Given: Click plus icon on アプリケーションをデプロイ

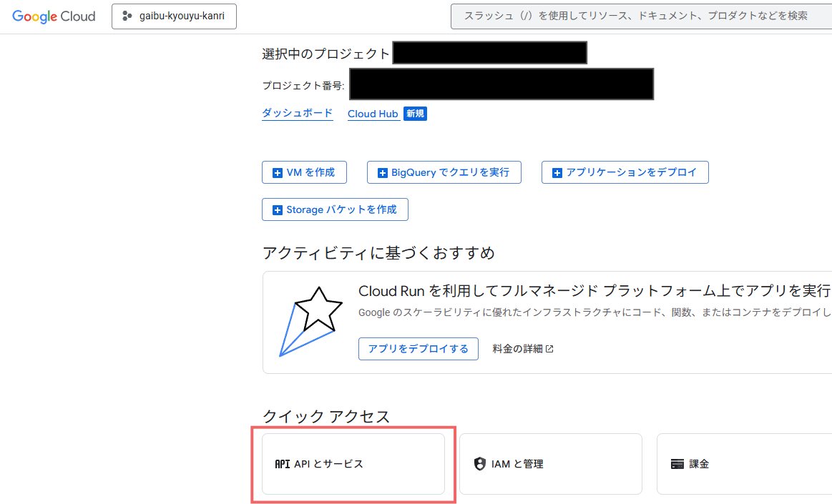Looking at the screenshot, I should click(557, 172).
